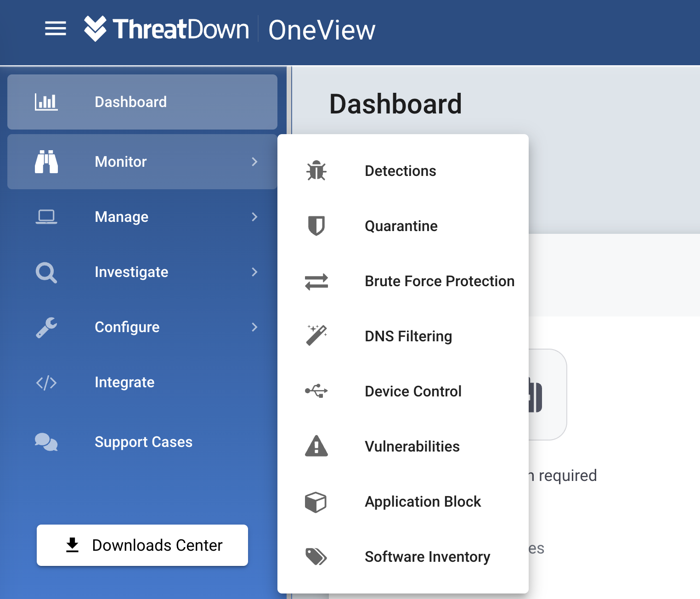Click the Application Block cube icon

tap(316, 502)
